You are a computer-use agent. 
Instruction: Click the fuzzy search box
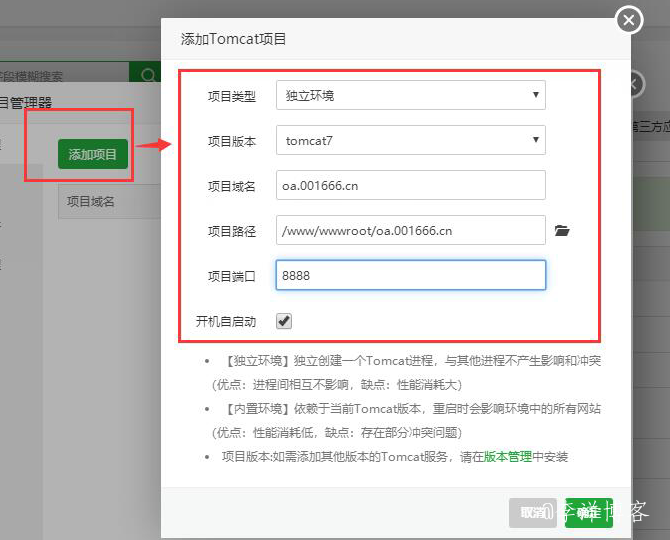click(62, 75)
